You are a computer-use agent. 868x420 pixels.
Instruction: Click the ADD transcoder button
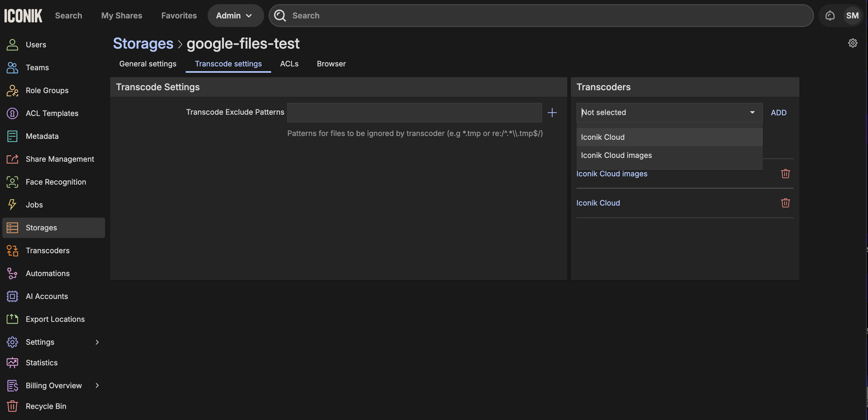pos(778,112)
